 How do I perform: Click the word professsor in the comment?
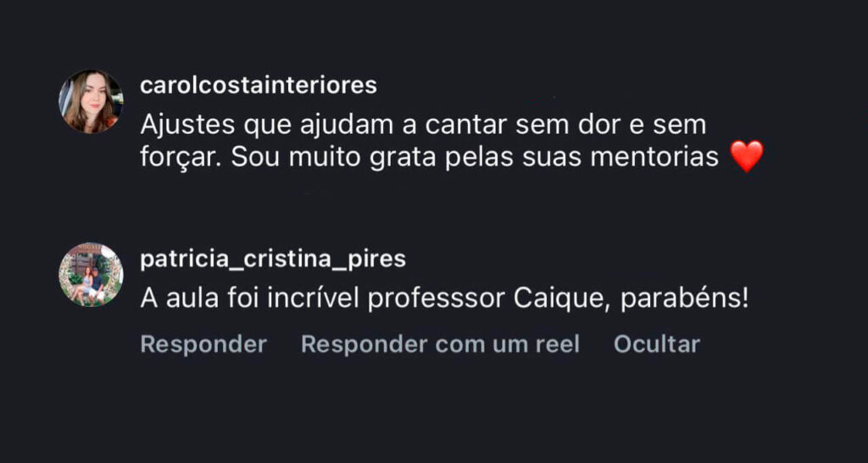(432, 298)
